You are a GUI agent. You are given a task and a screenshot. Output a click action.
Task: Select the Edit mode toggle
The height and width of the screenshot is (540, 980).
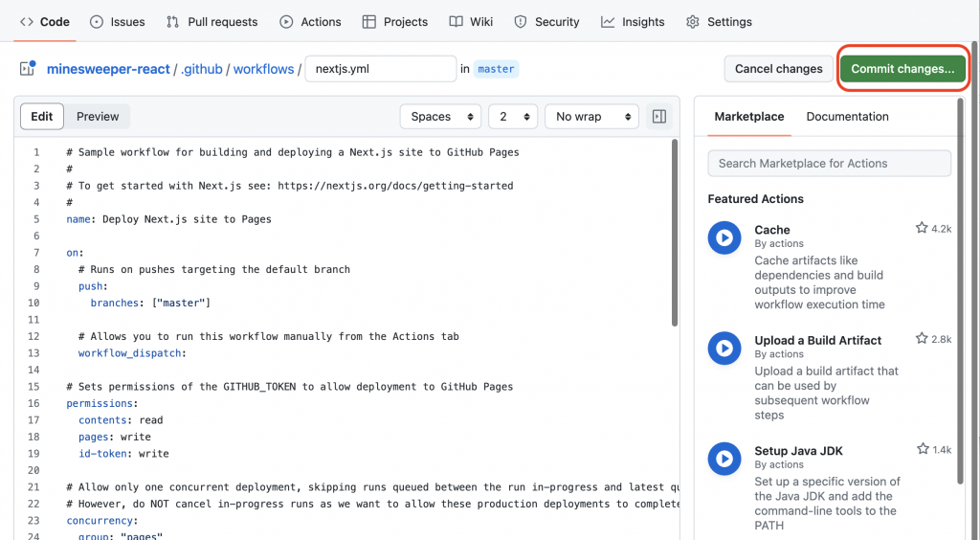click(x=42, y=116)
